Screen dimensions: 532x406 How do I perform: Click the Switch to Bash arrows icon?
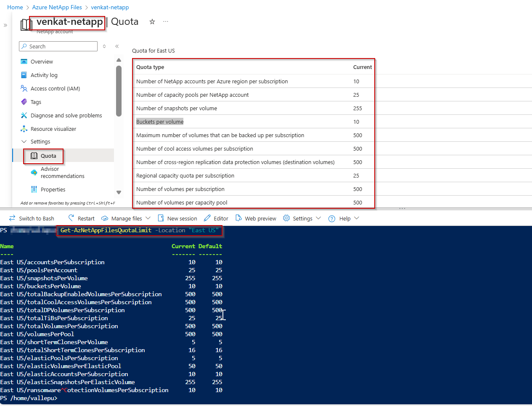pyautogui.click(x=12, y=218)
